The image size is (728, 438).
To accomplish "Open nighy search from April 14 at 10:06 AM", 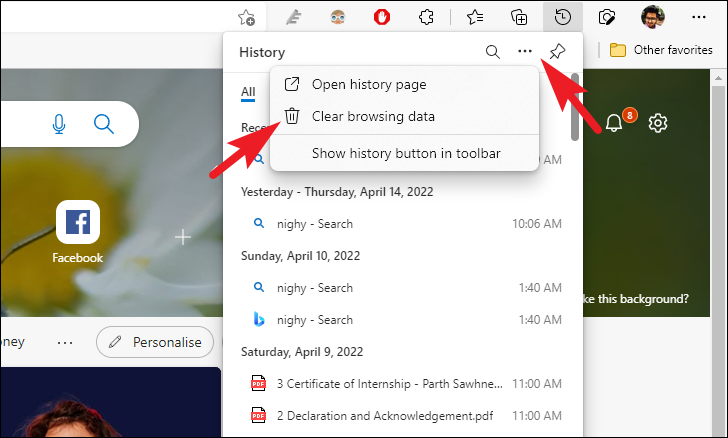I will [402, 224].
